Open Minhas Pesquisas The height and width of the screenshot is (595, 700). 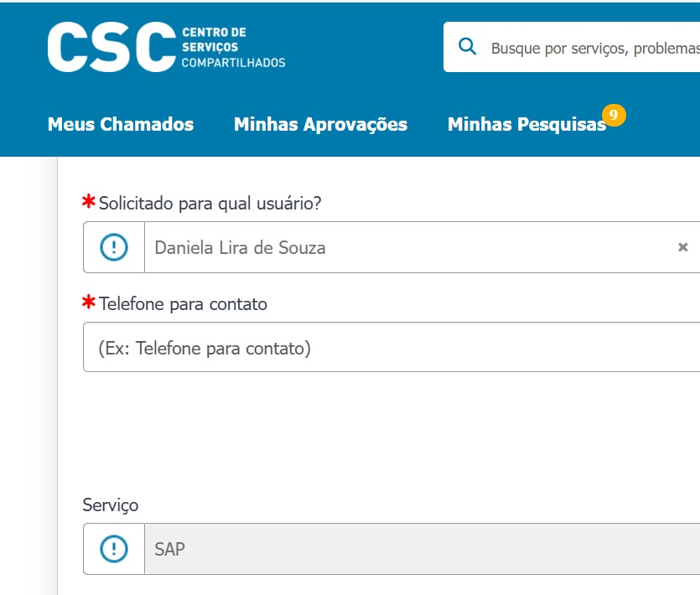[x=526, y=124]
